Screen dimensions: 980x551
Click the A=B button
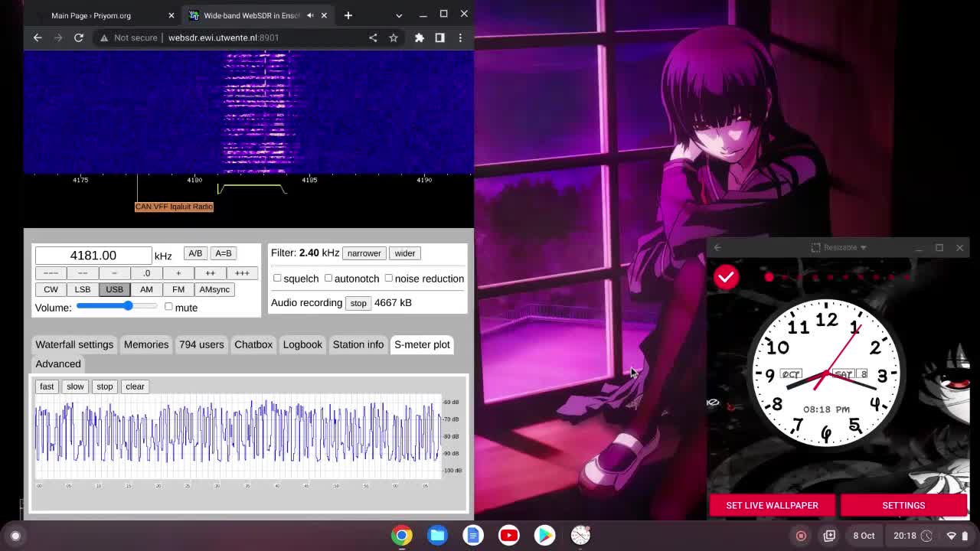[223, 253]
